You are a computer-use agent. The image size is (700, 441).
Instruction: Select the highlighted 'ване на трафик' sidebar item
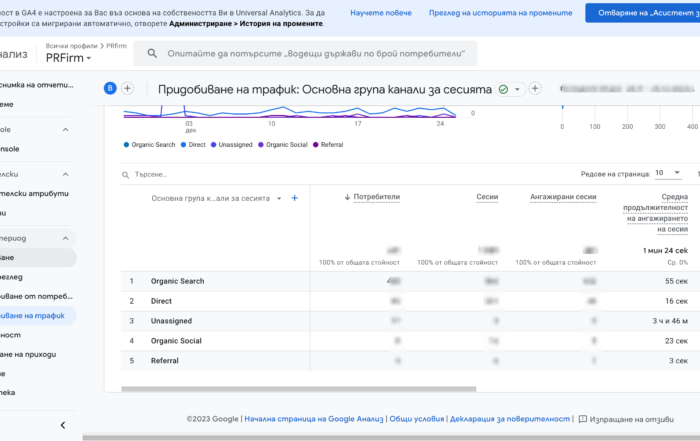click(x=38, y=316)
